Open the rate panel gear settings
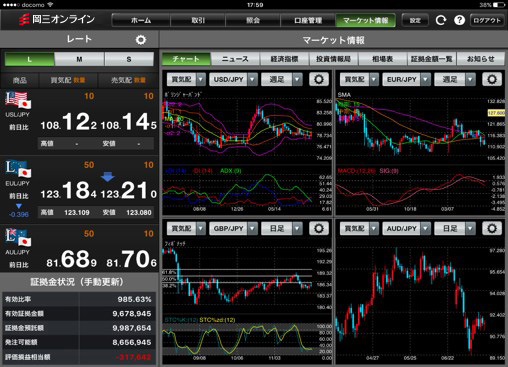The image size is (508, 367). point(141,40)
